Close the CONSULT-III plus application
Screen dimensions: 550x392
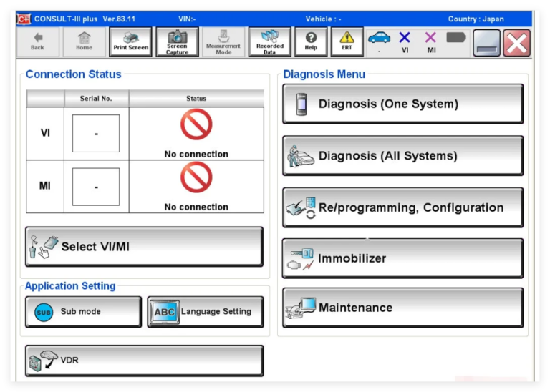(516, 43)
